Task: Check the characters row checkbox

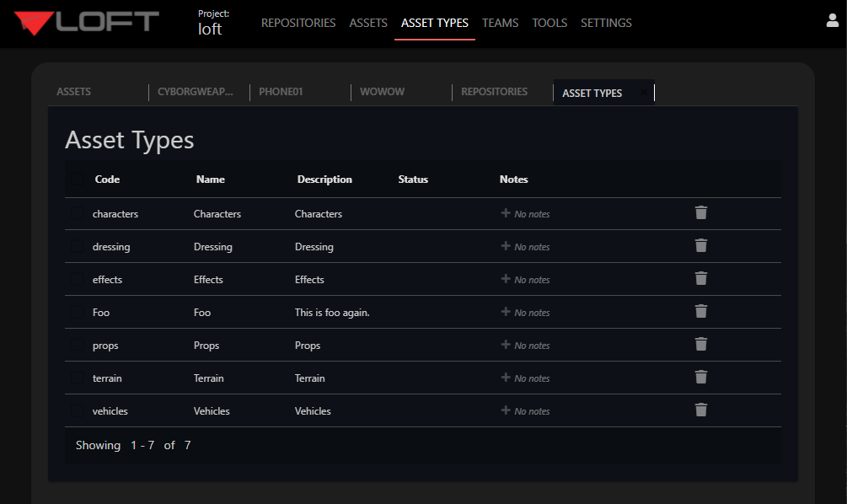Action: [77, 213]
